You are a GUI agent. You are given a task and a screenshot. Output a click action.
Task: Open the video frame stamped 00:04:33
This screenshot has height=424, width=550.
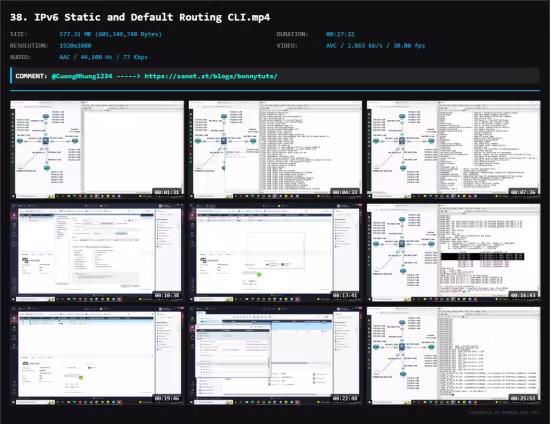[x=275, y=149]
